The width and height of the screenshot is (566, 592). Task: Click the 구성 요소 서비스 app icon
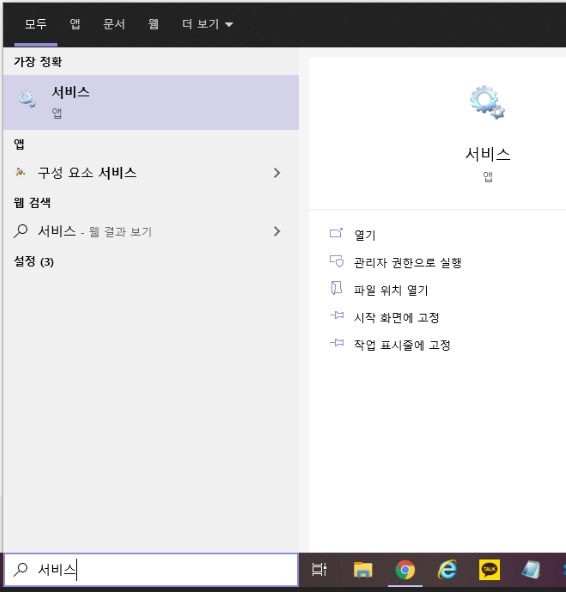pos(20,173)
